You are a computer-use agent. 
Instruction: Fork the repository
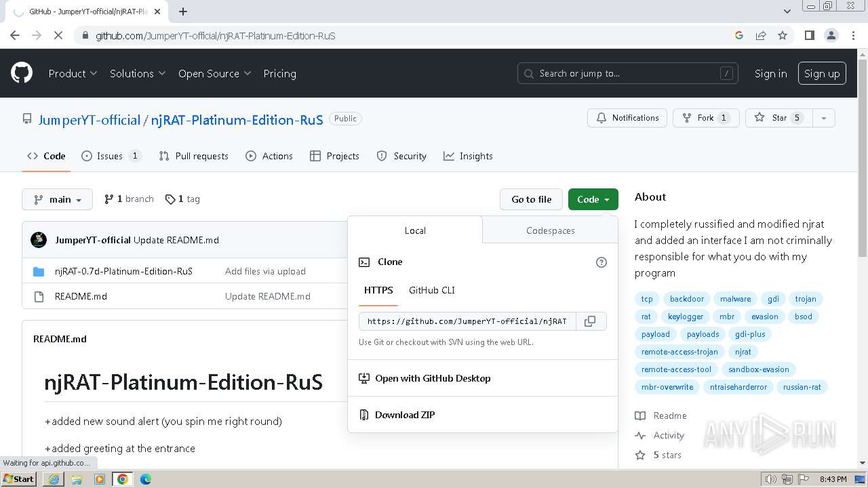coord(705,118)
